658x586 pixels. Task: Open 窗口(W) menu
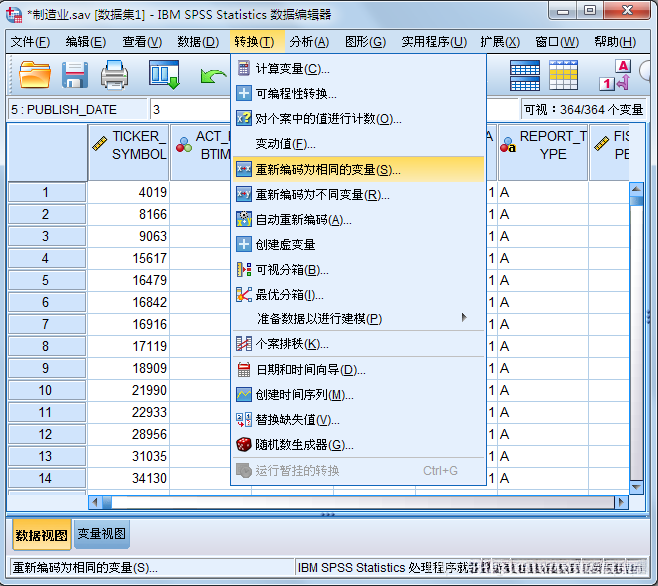(x=557, y=42)
